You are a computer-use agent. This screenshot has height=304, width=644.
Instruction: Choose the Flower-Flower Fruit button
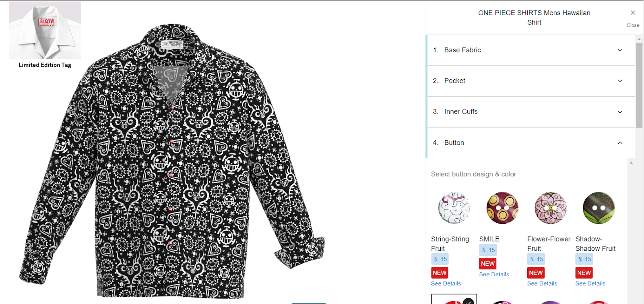550,208
